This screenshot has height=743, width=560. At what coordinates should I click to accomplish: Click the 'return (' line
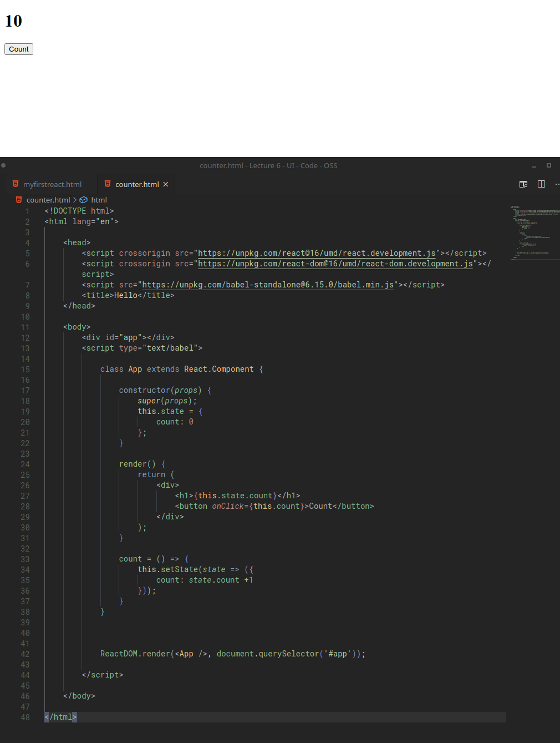click(156, 474)
